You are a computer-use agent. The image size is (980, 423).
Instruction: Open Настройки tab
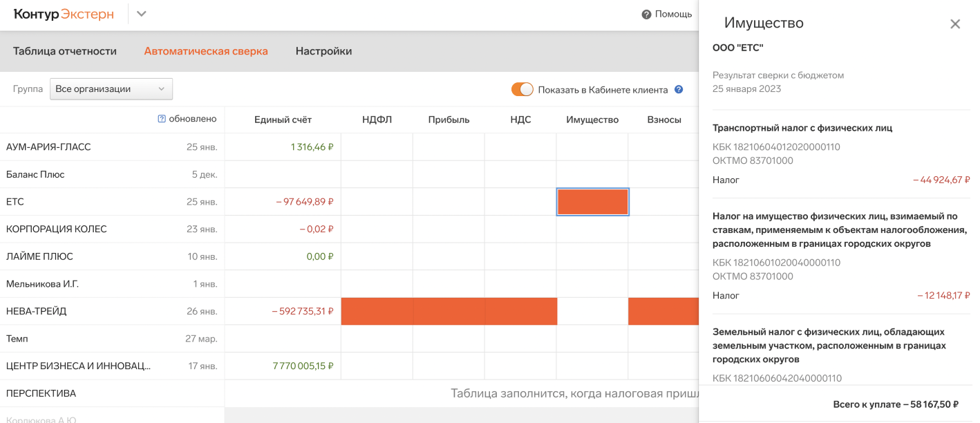pos(323,51)
